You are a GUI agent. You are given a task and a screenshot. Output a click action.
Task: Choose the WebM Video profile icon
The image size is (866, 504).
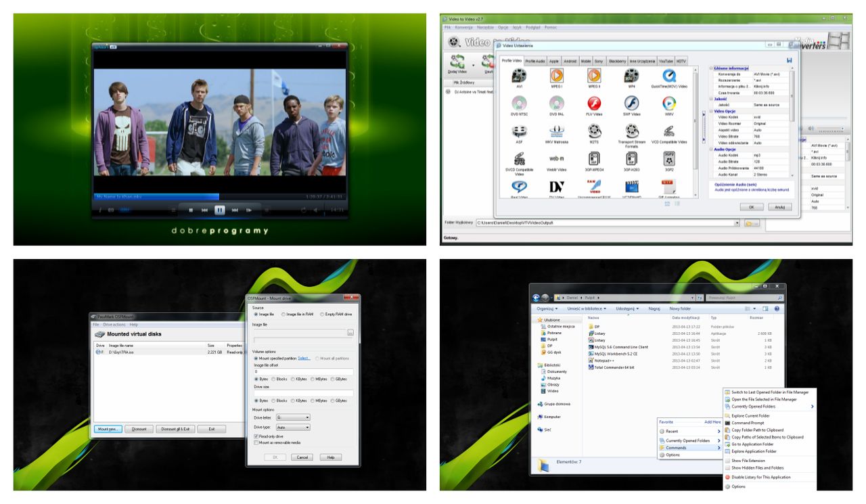click(x=557, y=158)
